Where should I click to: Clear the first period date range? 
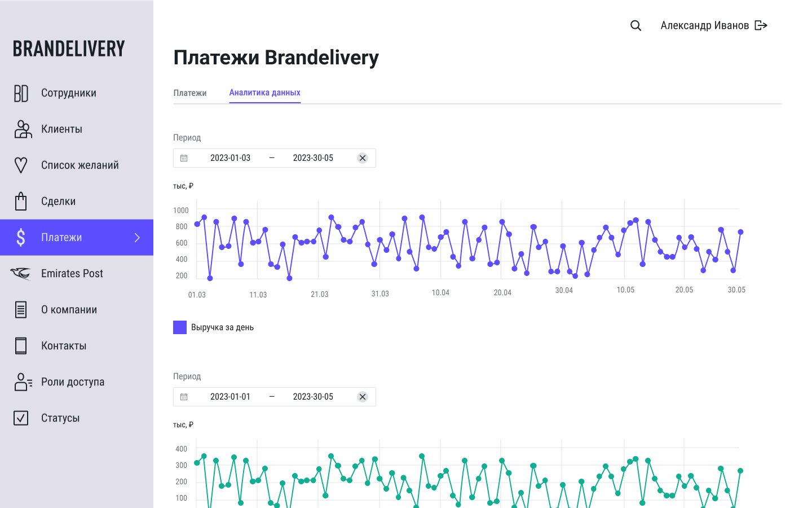[x=363, y=158]
